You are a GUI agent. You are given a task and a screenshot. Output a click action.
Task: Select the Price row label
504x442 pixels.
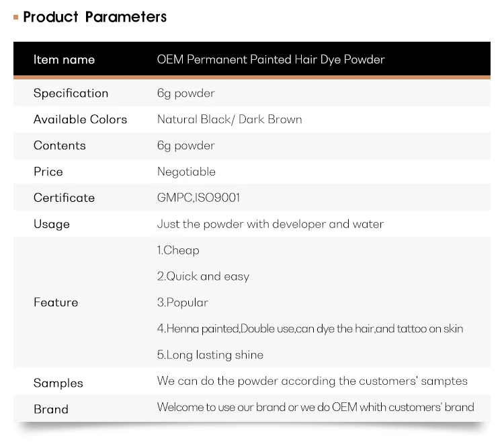coord(48,172)
